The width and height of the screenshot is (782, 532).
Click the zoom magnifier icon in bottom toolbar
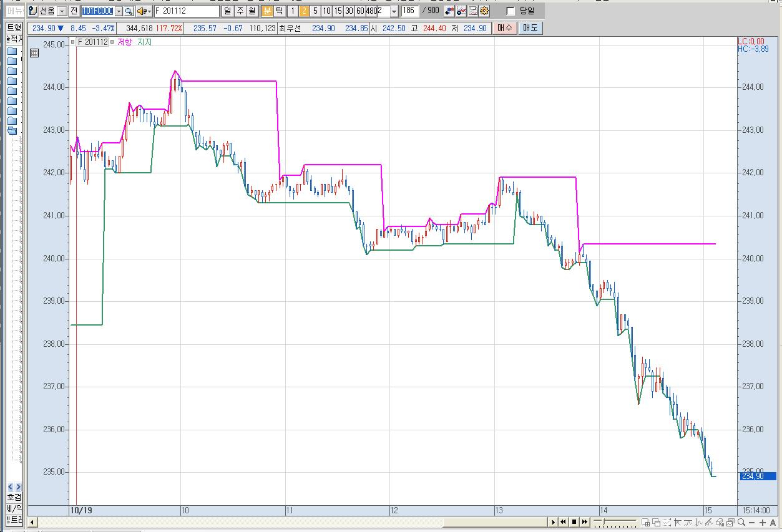coord(740,522)
